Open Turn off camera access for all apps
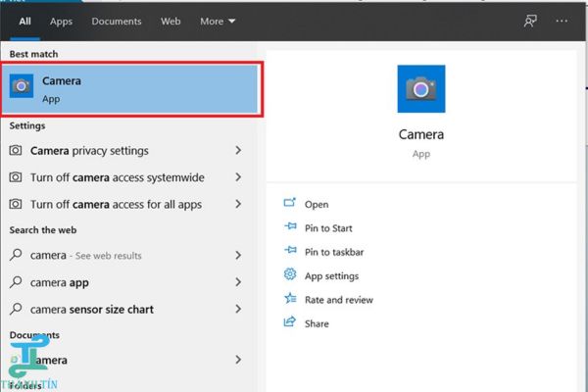 click(x=116, y=205)
